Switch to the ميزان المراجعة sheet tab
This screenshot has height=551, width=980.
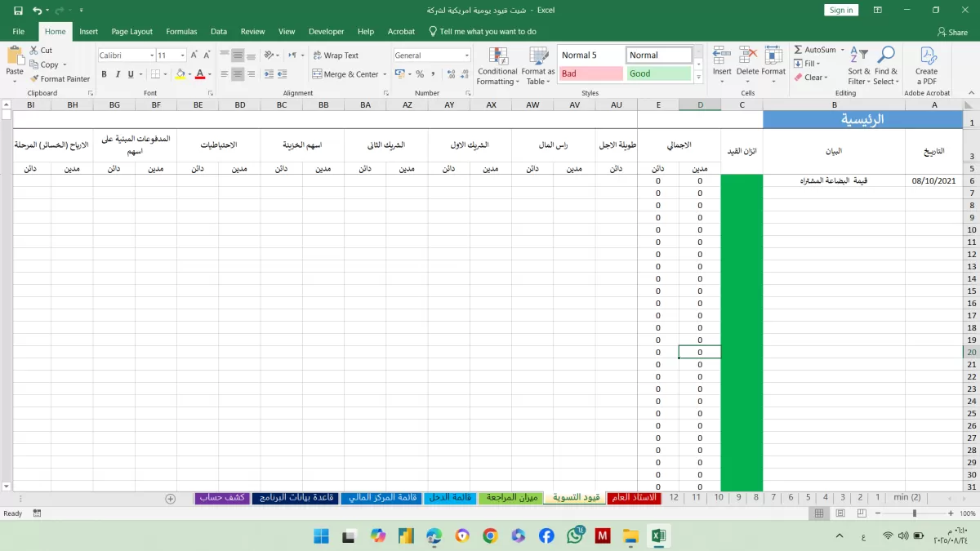pos(511,497)
